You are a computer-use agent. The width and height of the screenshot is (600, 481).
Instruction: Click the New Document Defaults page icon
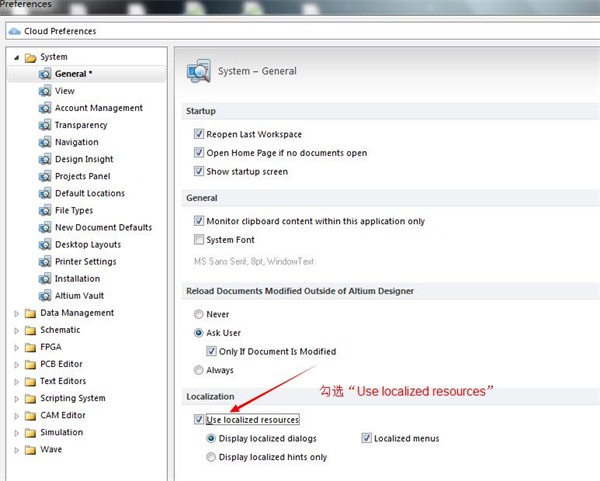[x=45, y=227]
